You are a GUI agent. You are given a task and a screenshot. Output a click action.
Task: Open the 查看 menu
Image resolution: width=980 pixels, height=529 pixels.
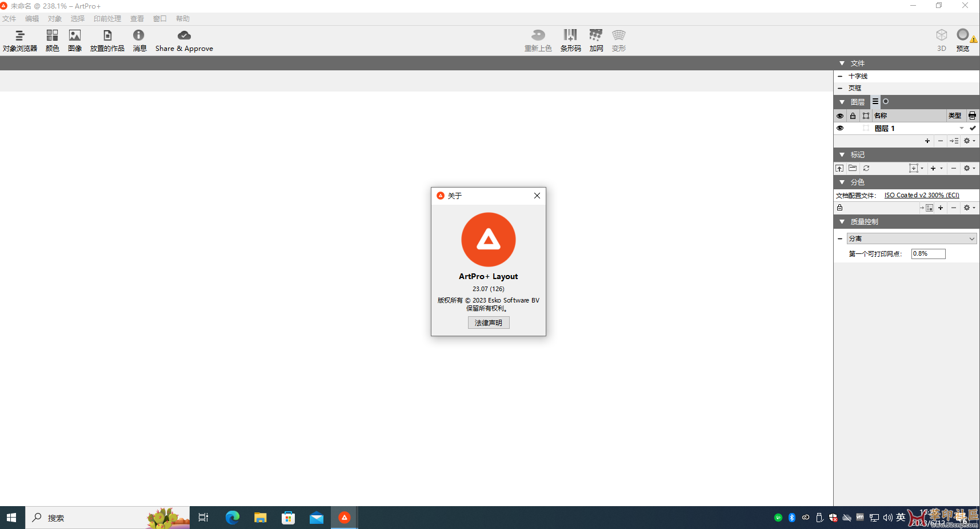click(137, 19)
